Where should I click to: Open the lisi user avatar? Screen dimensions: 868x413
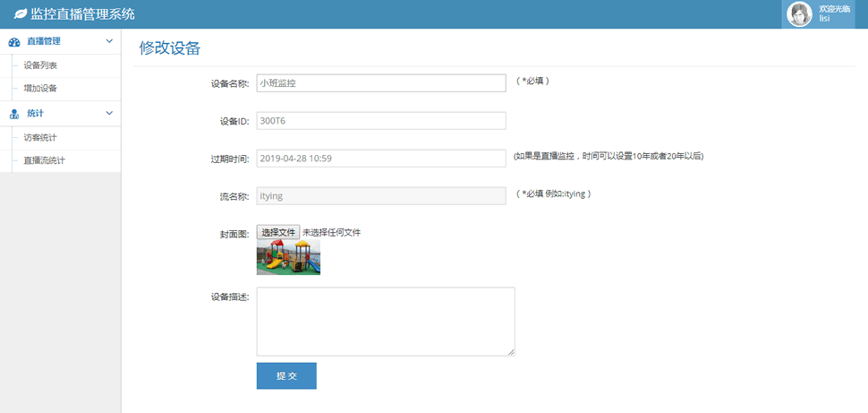(x=799, y=14)
